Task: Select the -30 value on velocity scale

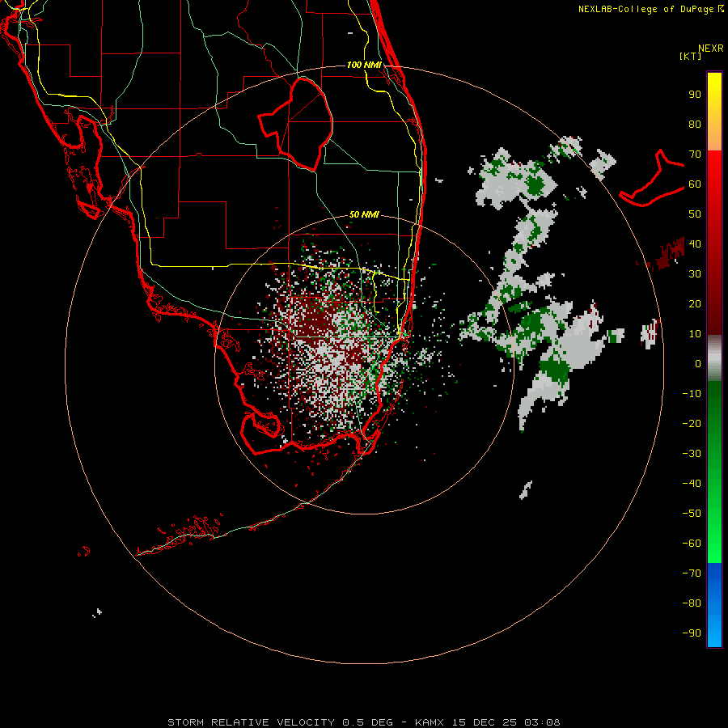Action: 692,454
